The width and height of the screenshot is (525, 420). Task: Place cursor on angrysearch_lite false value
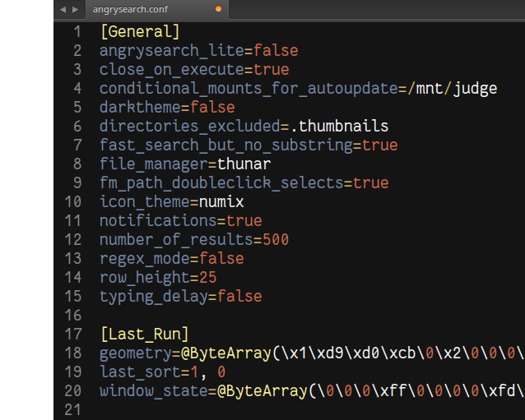[276, 51]
